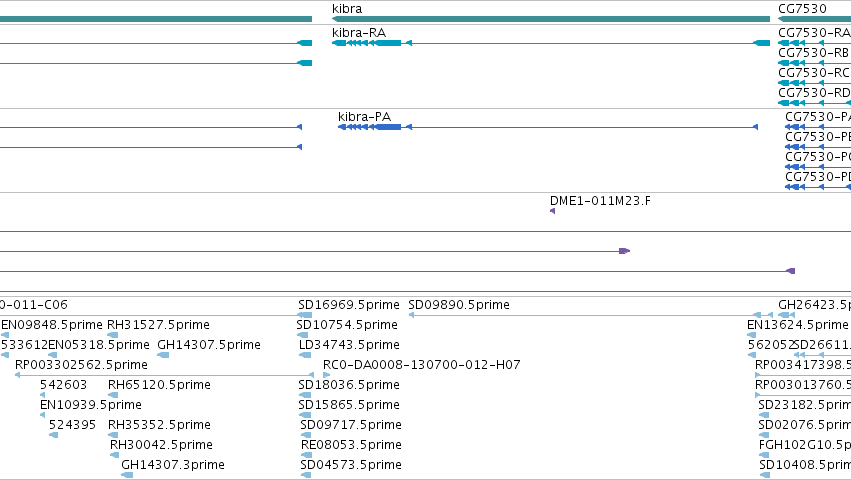Click the RP003302562.5prime EST label
This screenshot has width=851, height=480.
pos(81,365)
